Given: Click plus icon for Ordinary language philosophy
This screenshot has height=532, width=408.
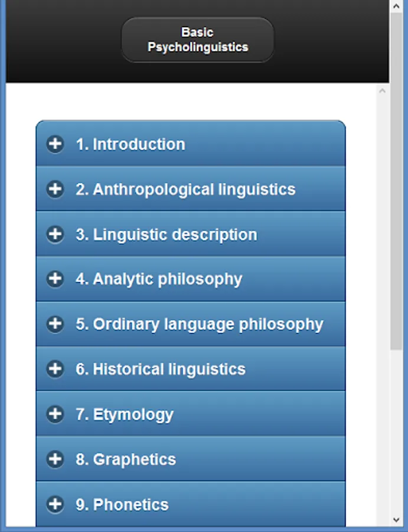Looking at the screenshot, I should click(55, 324).
